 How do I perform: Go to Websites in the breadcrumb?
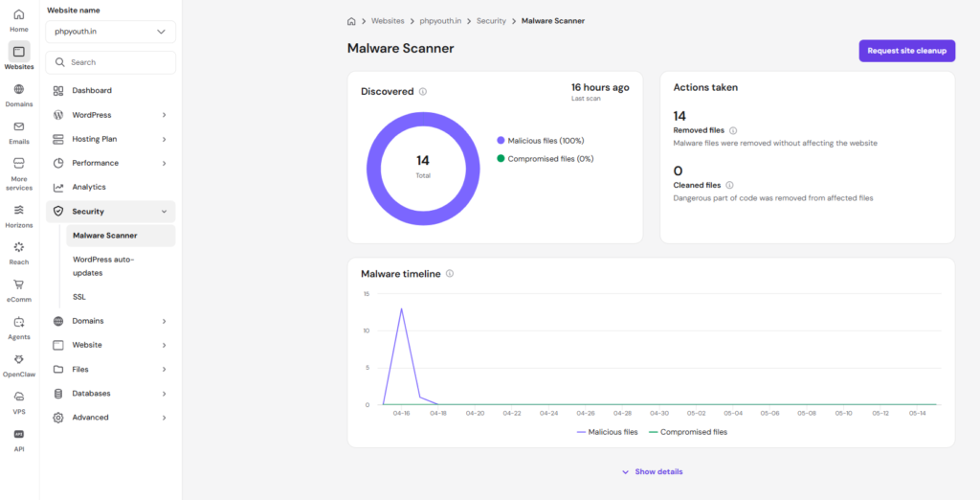coord(387,21)
